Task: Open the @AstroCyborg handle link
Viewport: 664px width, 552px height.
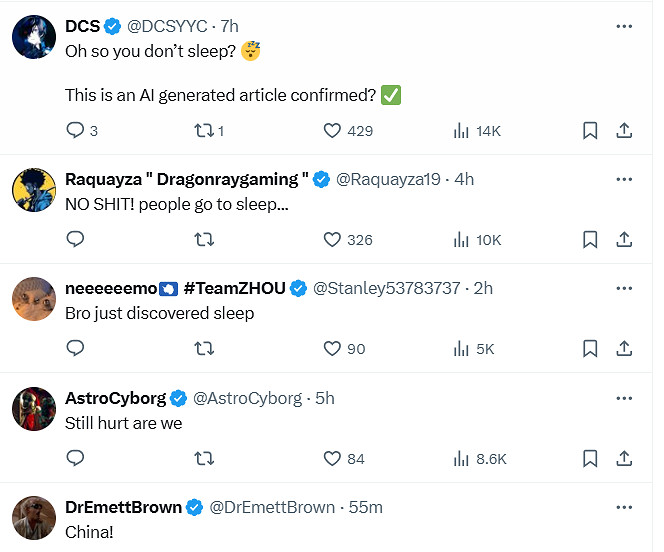Action: [x=247, y=397]
